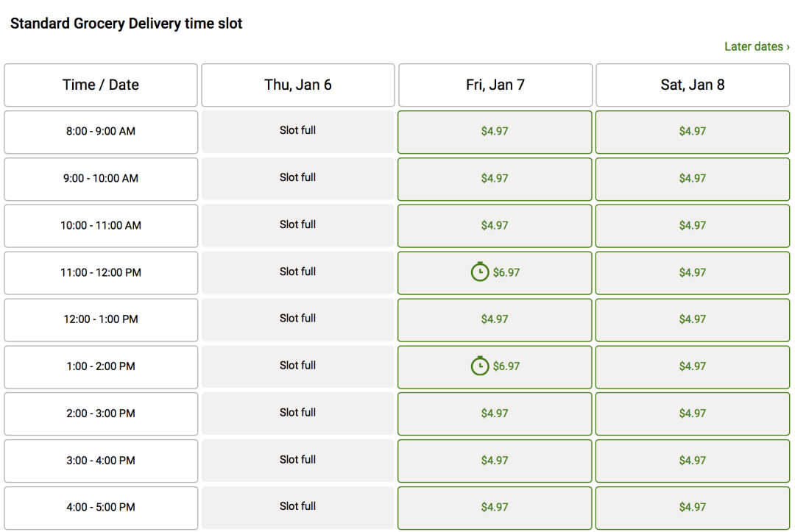Viewport: 795px width, 532px height.
Task: Click Slot full cell for Thursday 8:00 AM
Action: (298, 132)
